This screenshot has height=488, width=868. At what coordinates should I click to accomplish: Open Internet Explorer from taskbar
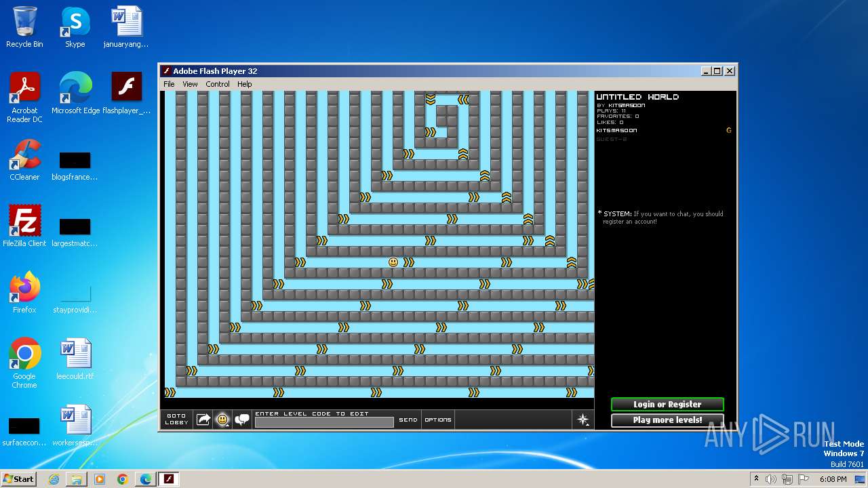[54, 479]
